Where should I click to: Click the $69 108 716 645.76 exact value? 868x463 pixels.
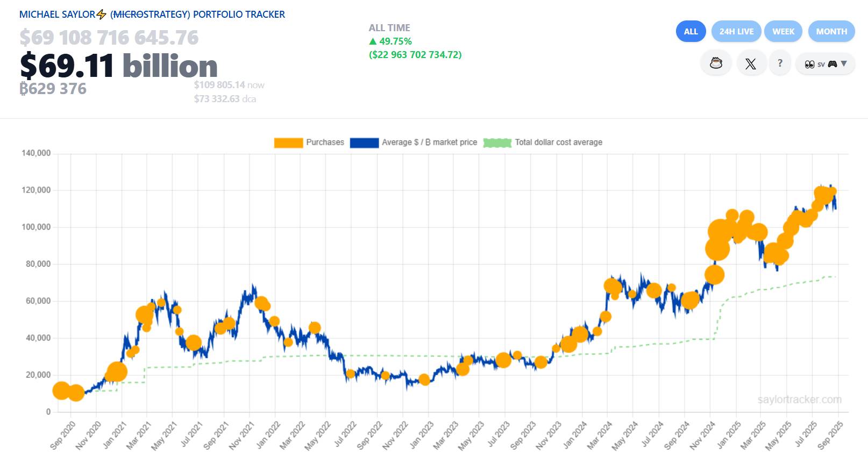[x=109, y=38]
